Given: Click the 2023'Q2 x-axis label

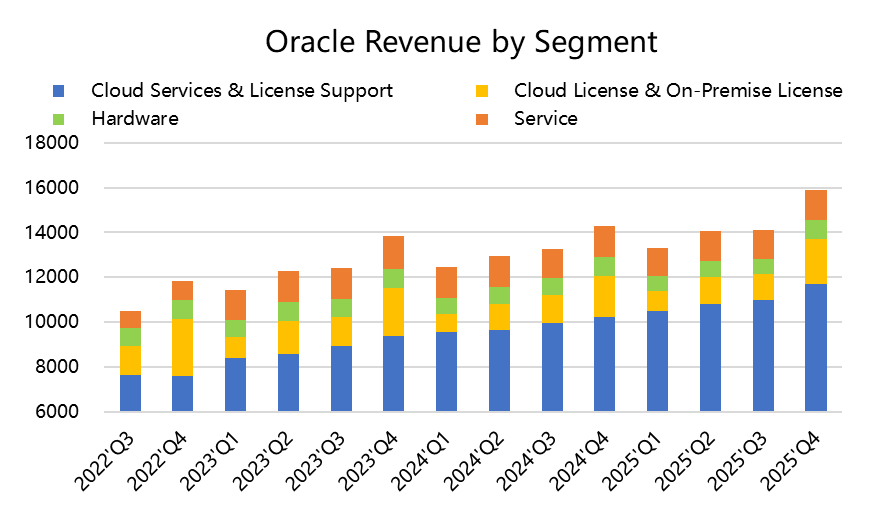Looking at the screenshot, I should [x=263, y=462].
